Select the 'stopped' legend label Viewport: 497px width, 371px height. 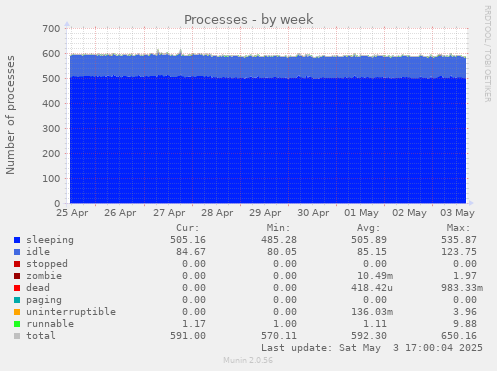tap(47, 264)
